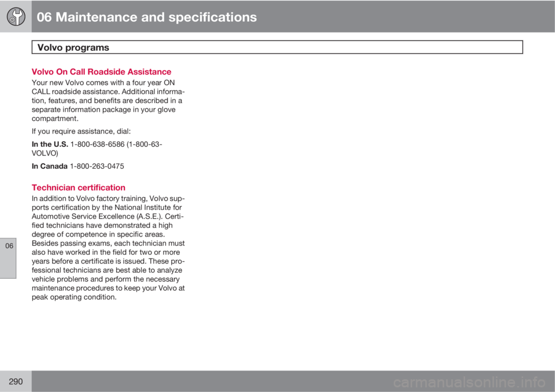
Task: Click the U.S. phone number 1-800-638-6586
Action: click(97, 144)
